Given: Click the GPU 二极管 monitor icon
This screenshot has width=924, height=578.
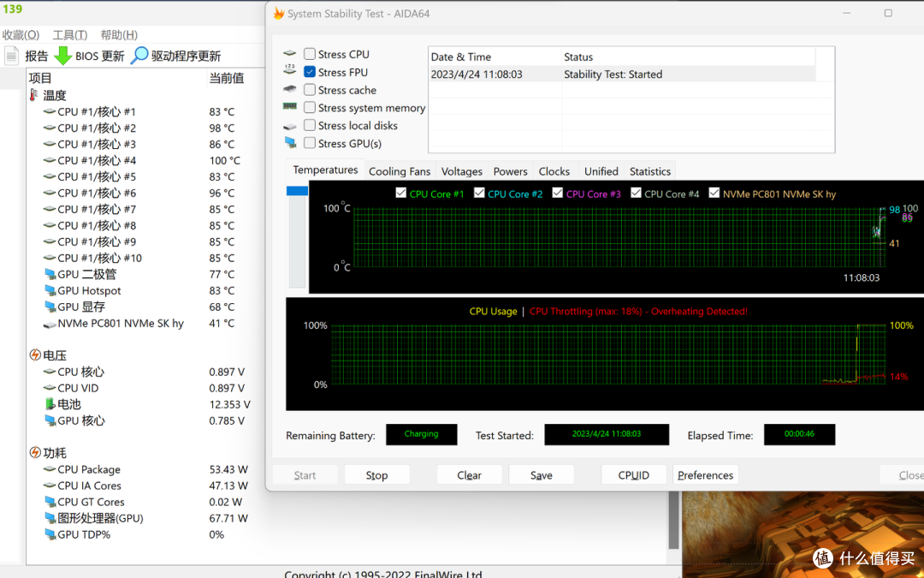Looking at the screenshot, I should pos(50,274).
